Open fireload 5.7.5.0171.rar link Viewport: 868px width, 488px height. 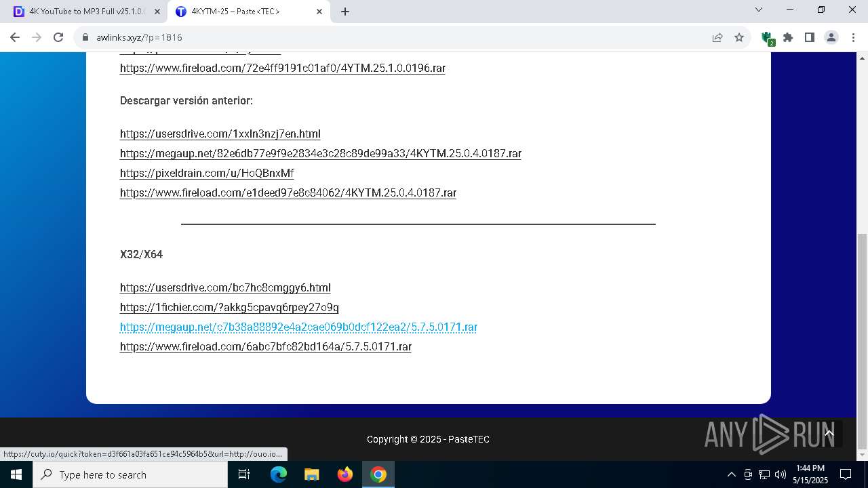pyautogui.click(x=266, y=346)
